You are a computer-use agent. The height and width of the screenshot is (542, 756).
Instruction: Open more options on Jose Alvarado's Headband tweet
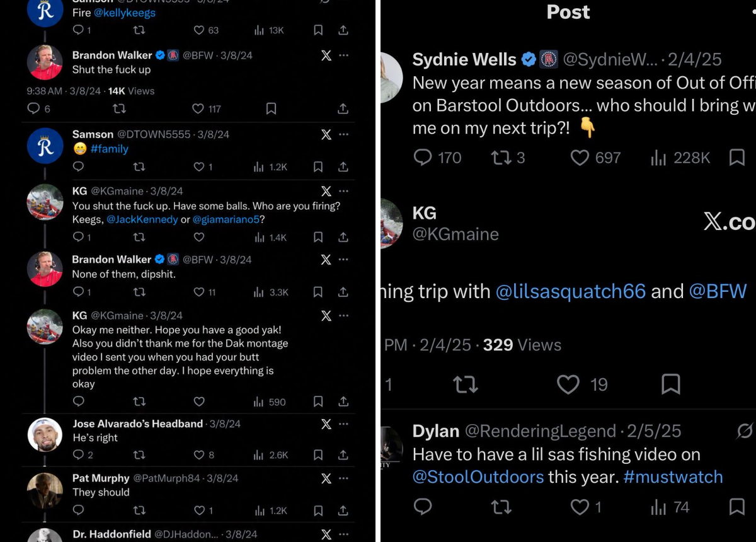tap(343, 424)
